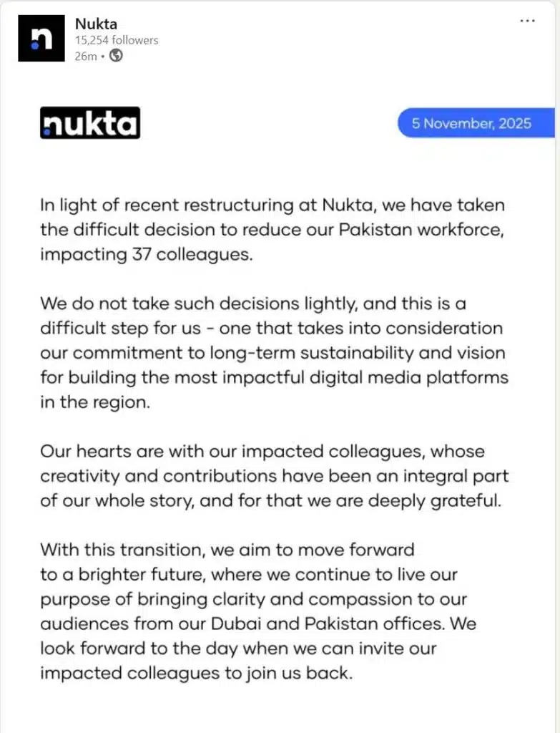Viewport: 560px width, 733px height.
Task: Click the line beginning "In light of recent restructuring"
Action: coord(272,205)
